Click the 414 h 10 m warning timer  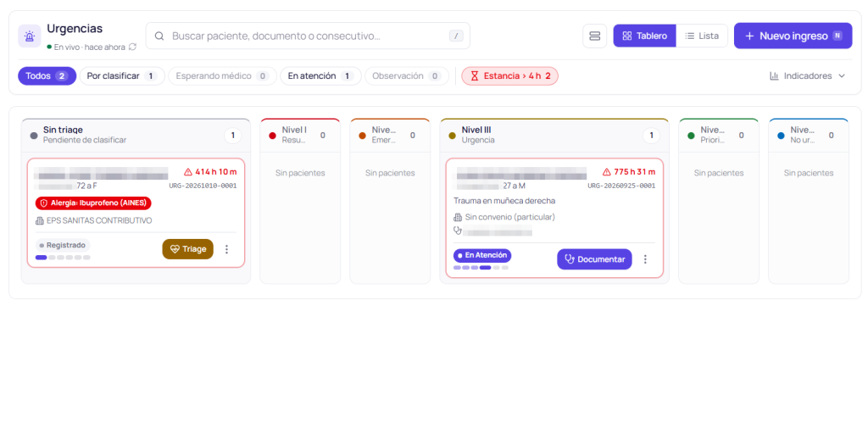(x=210, y=171)
